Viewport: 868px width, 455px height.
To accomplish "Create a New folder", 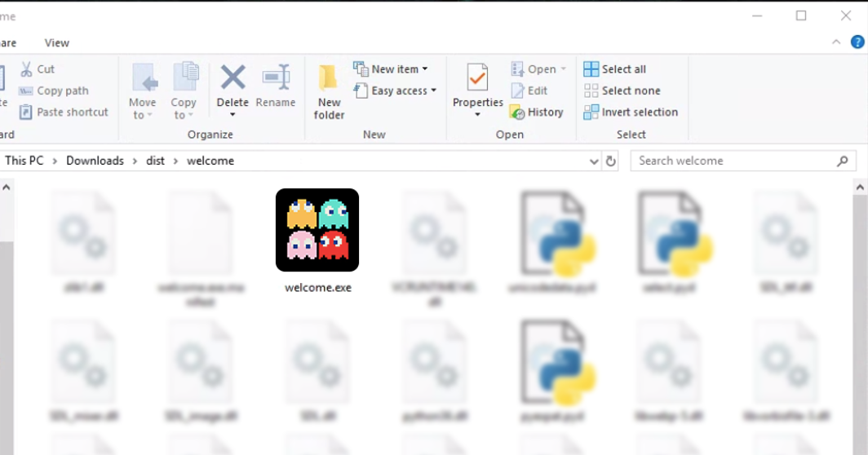I will point(329,92).
